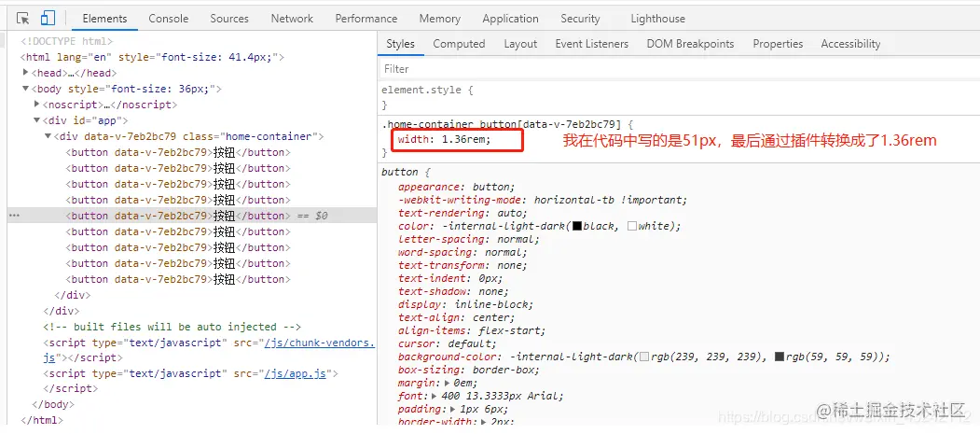Switch to the Computed sidebar tab

(x=459, y=44)
